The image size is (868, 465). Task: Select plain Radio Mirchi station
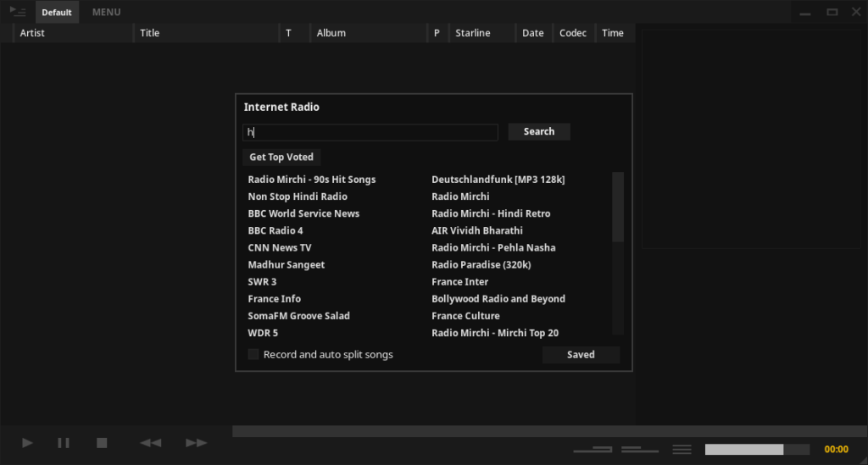pyautogui.click(x=460, y=197)
